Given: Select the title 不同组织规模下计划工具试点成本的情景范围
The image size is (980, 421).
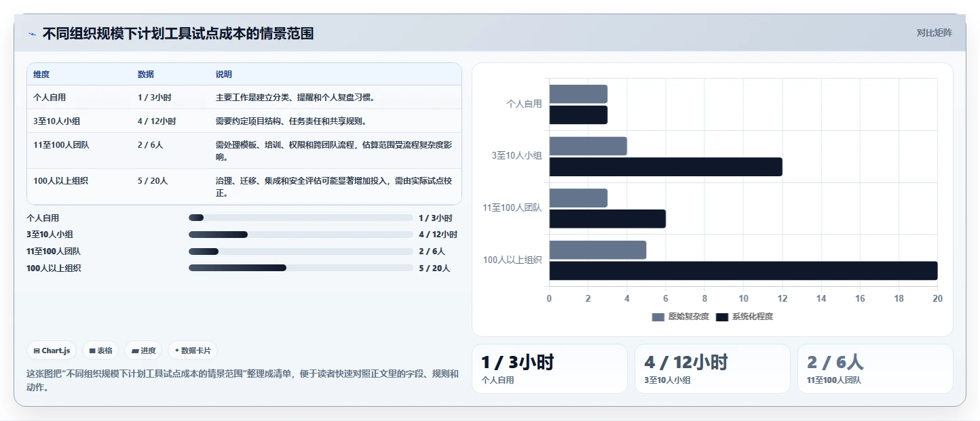Looking at the screenshot, I should [x=178, y=33].
